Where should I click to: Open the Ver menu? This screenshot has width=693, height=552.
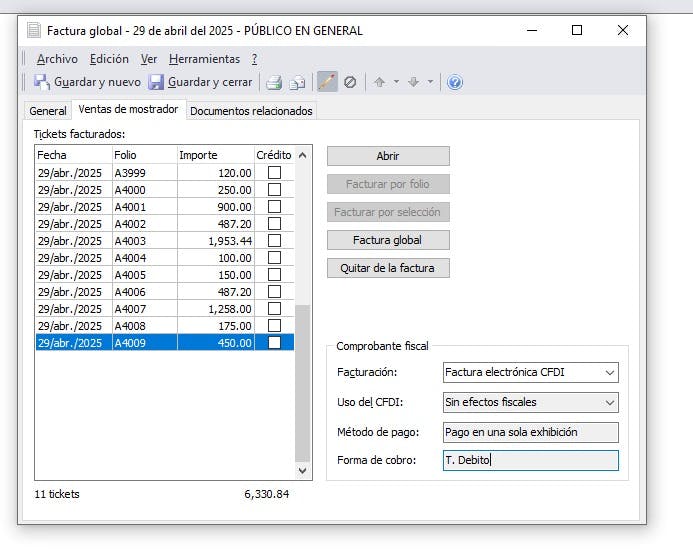click(149, 59)
